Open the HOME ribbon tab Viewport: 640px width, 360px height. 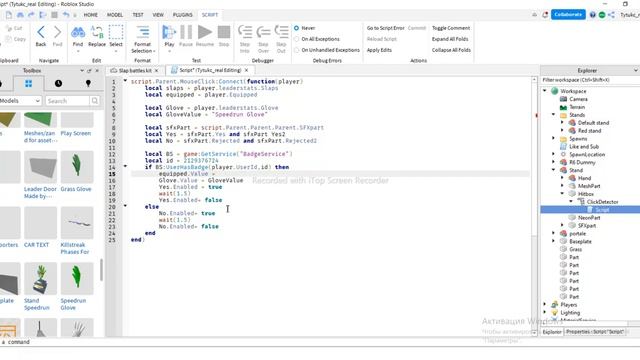[91, 15]
